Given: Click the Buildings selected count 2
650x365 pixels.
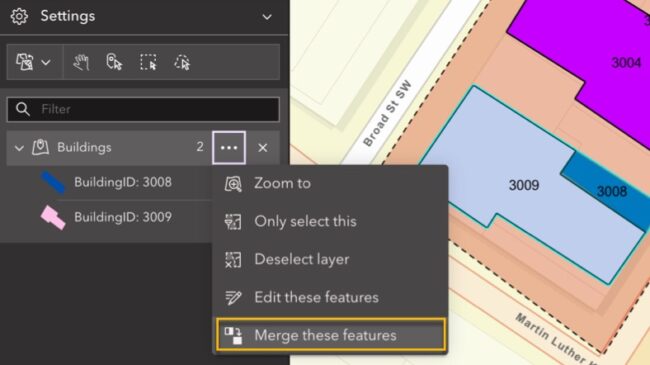Looking at the screenshot, I should [x=200, y=147].
